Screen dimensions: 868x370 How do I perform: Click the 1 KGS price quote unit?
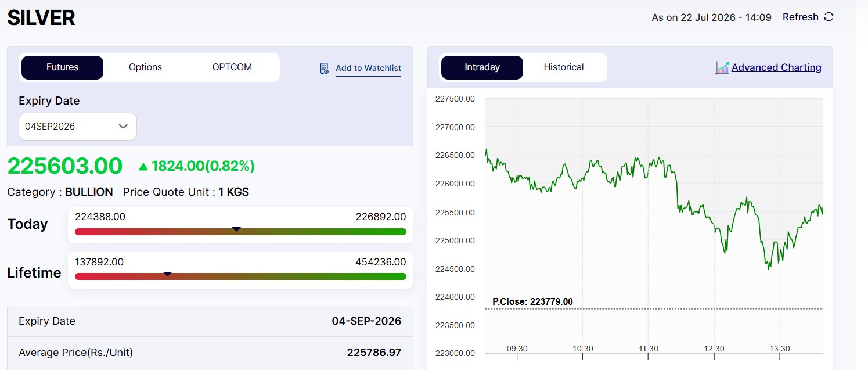pos(233,192)
